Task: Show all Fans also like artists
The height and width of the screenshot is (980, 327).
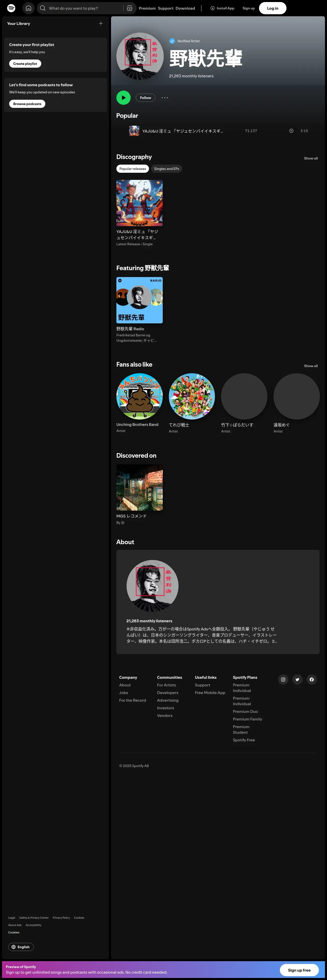Action: pos(311,366)
